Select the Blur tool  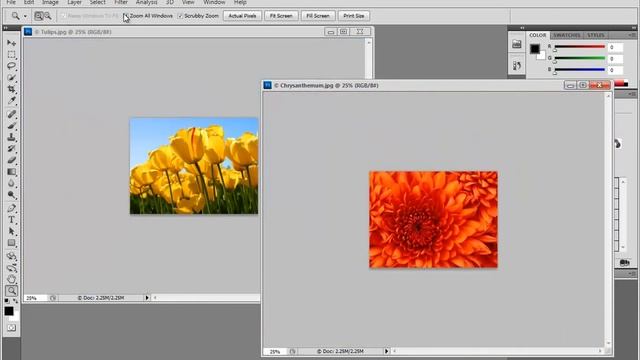click(11, 183)
